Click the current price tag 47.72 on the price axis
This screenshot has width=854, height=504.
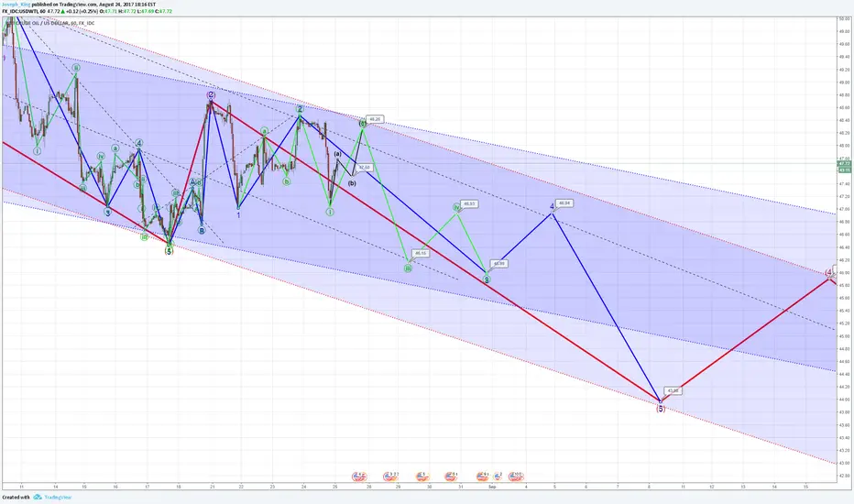tap(844, 163)
